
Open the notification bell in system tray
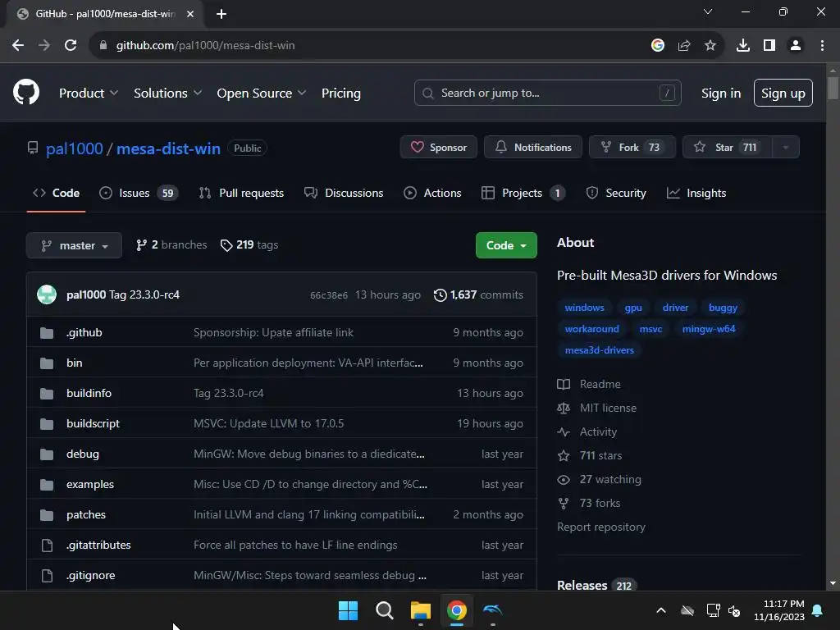pos(818,610)
